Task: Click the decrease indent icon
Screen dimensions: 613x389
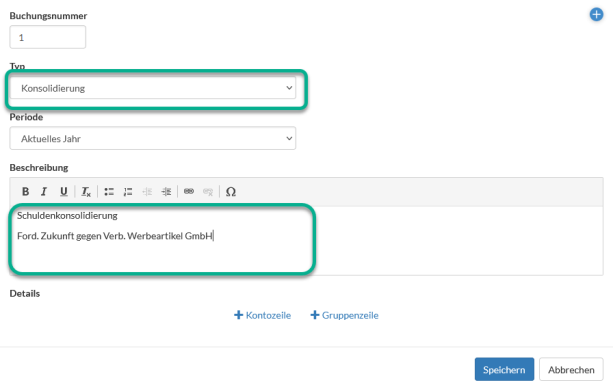Action: 147,192
